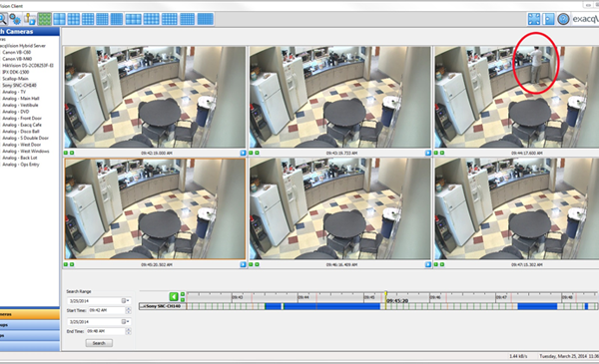Image resolution: width=599 pixels, height=364 pixels.
Task: Click first green icon under 09:46:16 thumbnail
Action: tap(251, 264)
